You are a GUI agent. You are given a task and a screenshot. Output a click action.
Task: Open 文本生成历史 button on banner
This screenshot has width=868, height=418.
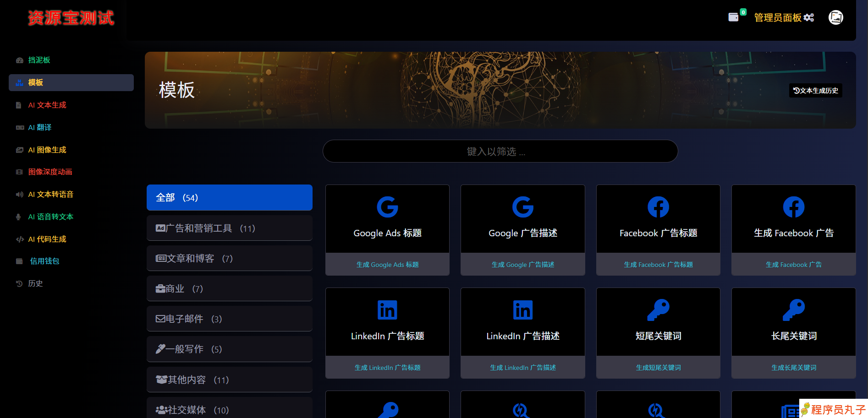tap(816, 91)
